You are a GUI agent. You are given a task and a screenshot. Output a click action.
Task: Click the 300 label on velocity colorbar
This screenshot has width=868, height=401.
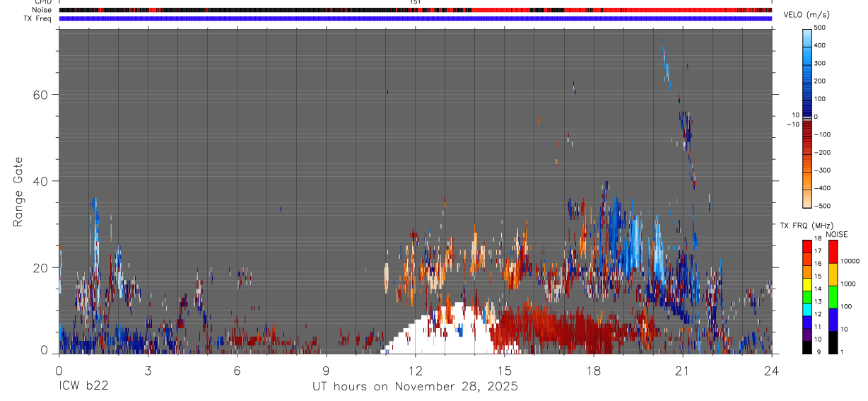coord(820,63)
